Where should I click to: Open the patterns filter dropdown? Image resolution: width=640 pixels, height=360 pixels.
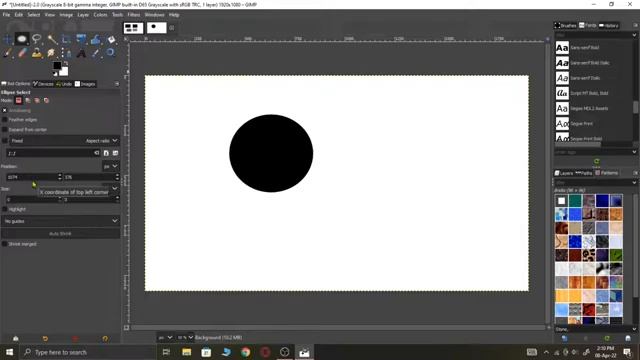click(634, 182)
